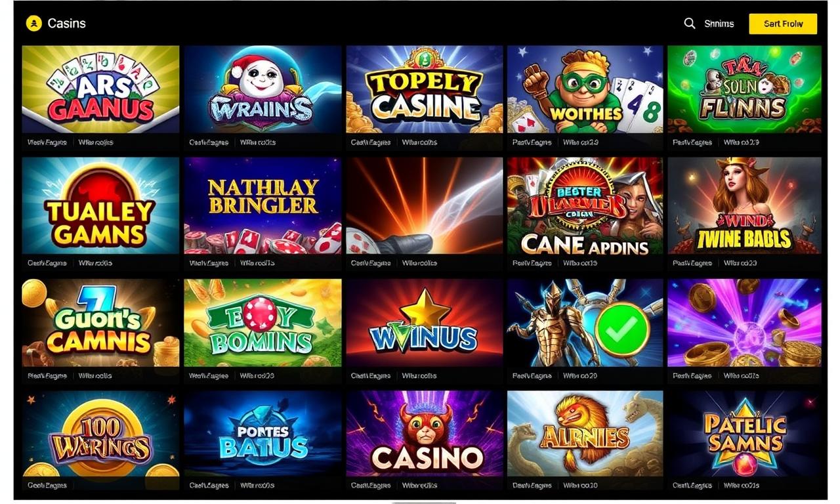Open the snowman WRAIINS game tile

click(x=262, y=89)
